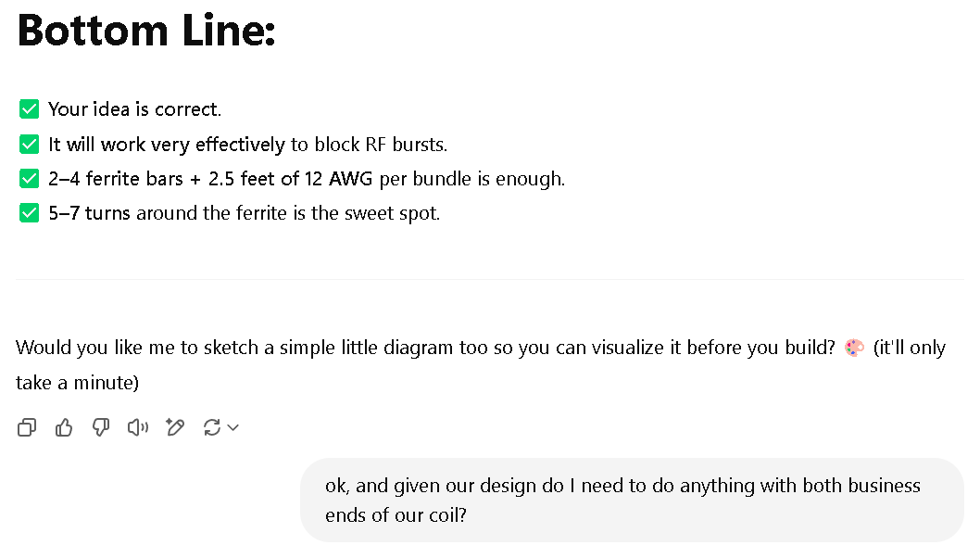Click the text "Your idea is correct."
This screenshot has width=980, height=558.
click(x=135, y=108)
